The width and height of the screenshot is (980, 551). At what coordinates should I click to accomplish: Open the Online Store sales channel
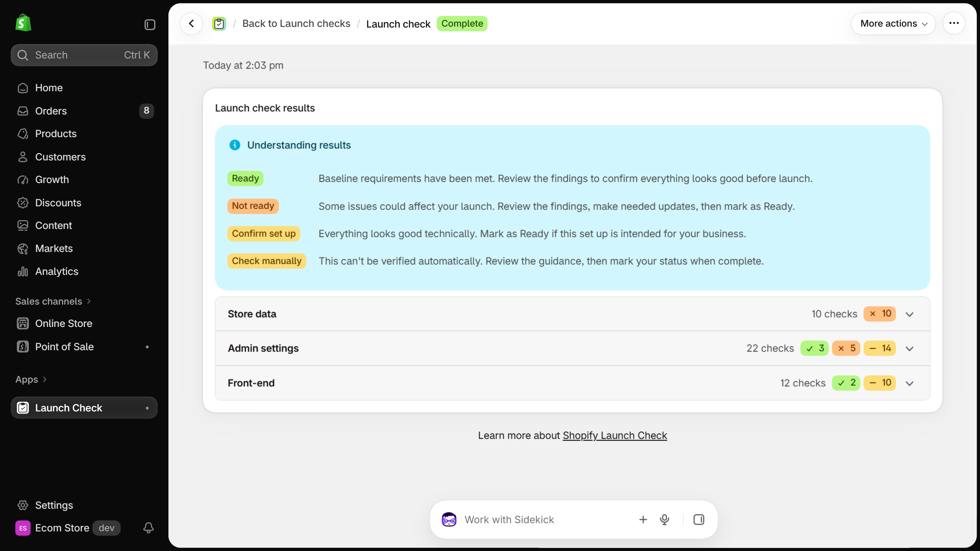click(84, 324)
